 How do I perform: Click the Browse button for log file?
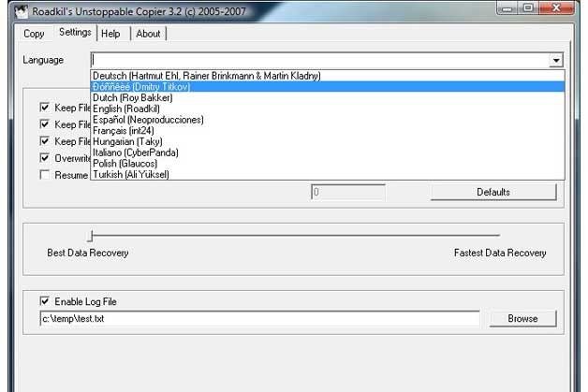coord(522,318)
